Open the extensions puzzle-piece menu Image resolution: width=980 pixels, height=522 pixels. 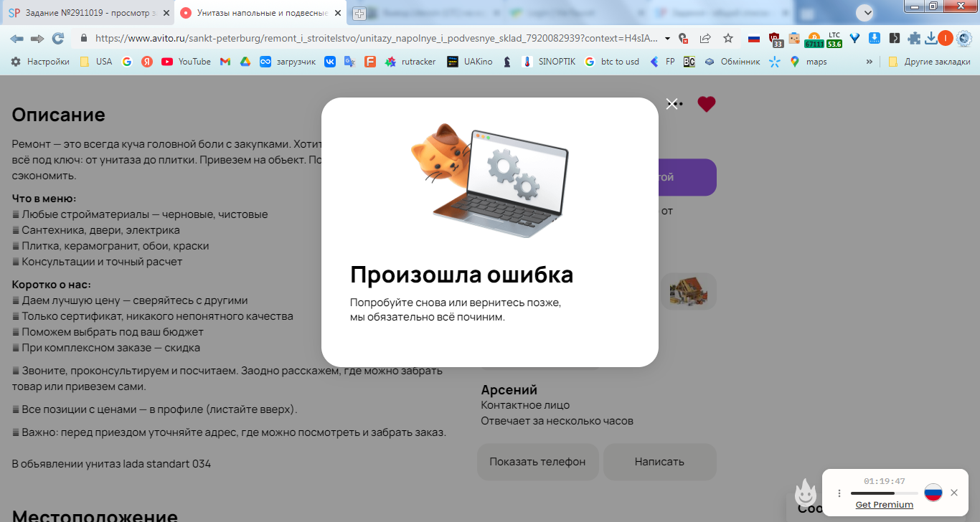[914, 39]
